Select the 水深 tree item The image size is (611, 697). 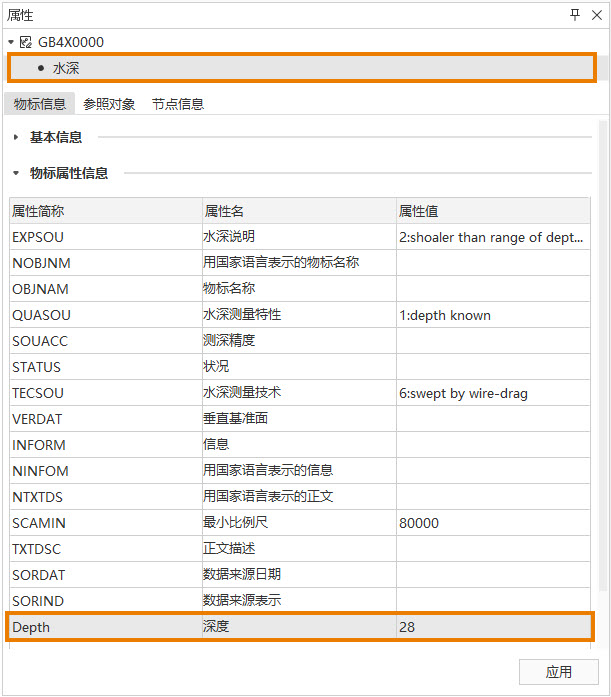pos(66,68)
